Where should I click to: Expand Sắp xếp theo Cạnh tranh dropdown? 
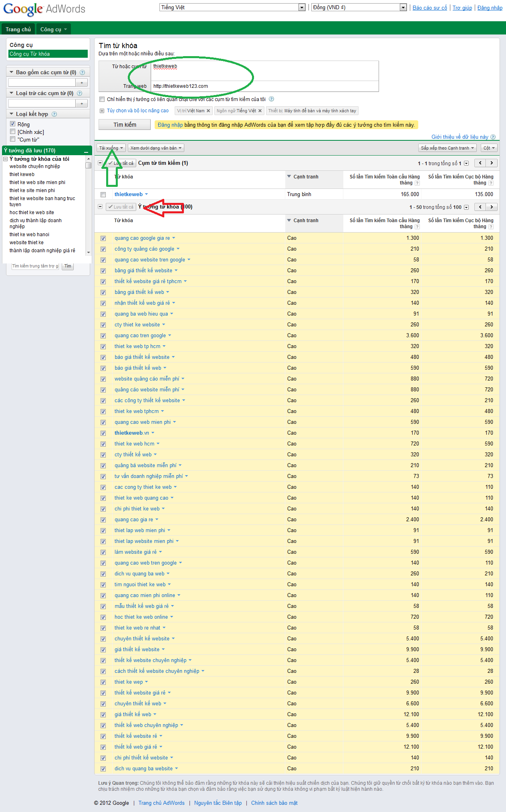click(x=447, y=148)
